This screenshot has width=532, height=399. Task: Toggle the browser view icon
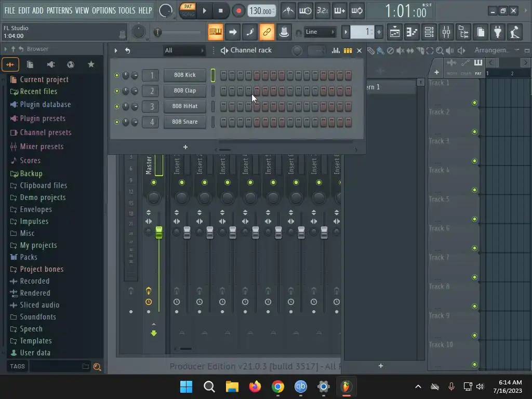tap(463, 32)
